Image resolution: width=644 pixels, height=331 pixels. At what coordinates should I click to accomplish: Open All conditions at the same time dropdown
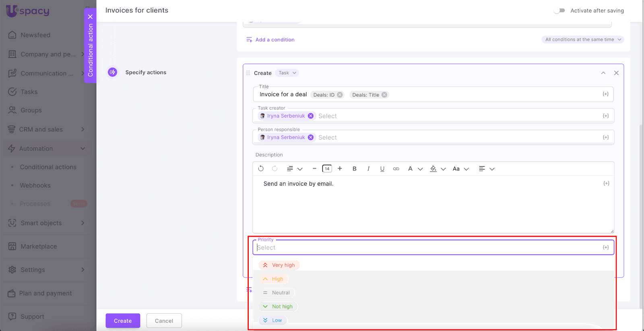click(583, 39)
